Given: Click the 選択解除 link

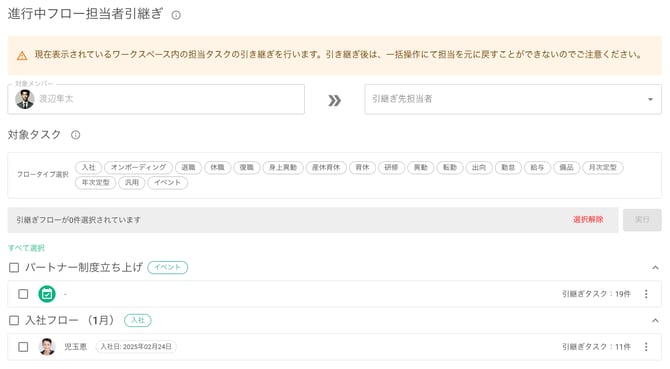Looking at the screenshot, I should click(x=588, y=220).
